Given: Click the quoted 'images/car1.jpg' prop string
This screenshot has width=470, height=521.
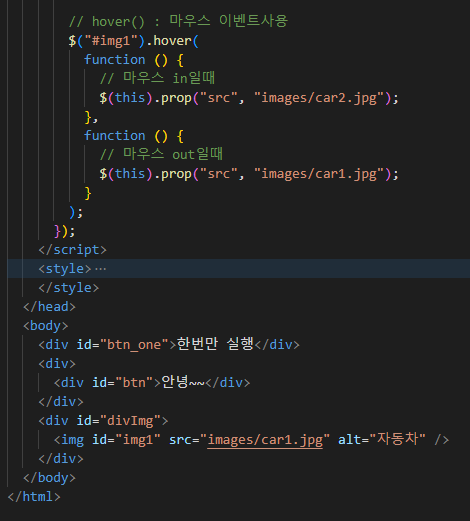Looking at the screenshot, I should pyautogui.click(x=319, y=174).
